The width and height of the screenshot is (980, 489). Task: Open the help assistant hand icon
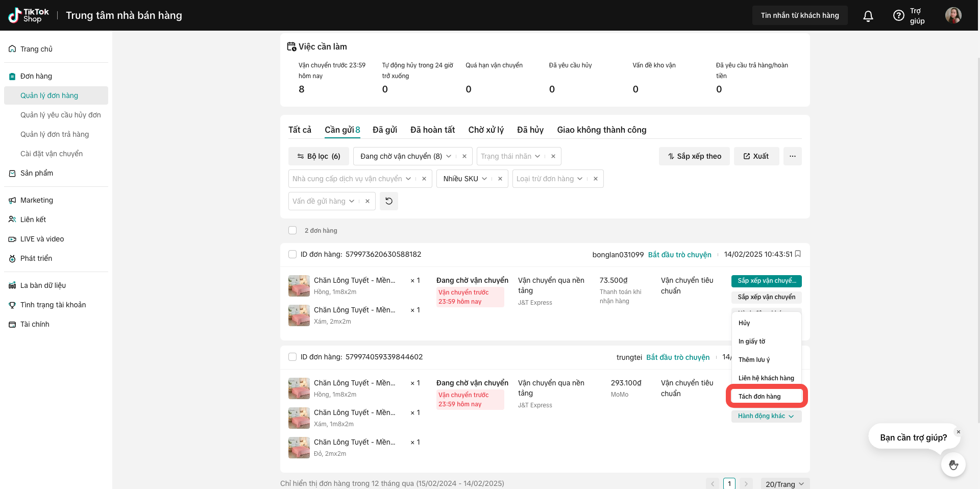(x=953, y=464)
